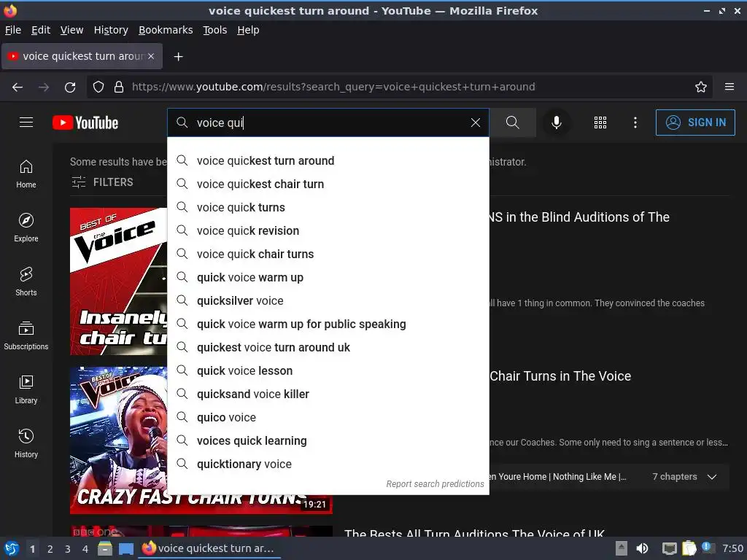
Task: Open the YouTube hamburger guide menu
Action: click(26, 122)
